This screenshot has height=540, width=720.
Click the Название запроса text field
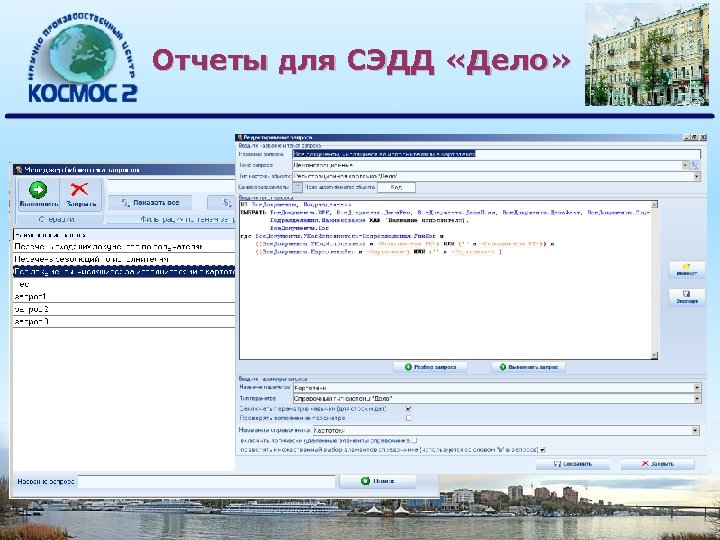click(x=497, y=154)
